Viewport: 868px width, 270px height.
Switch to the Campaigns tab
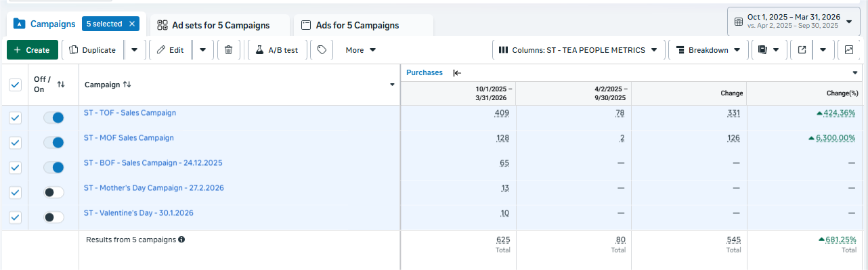(x=45, y=24)
